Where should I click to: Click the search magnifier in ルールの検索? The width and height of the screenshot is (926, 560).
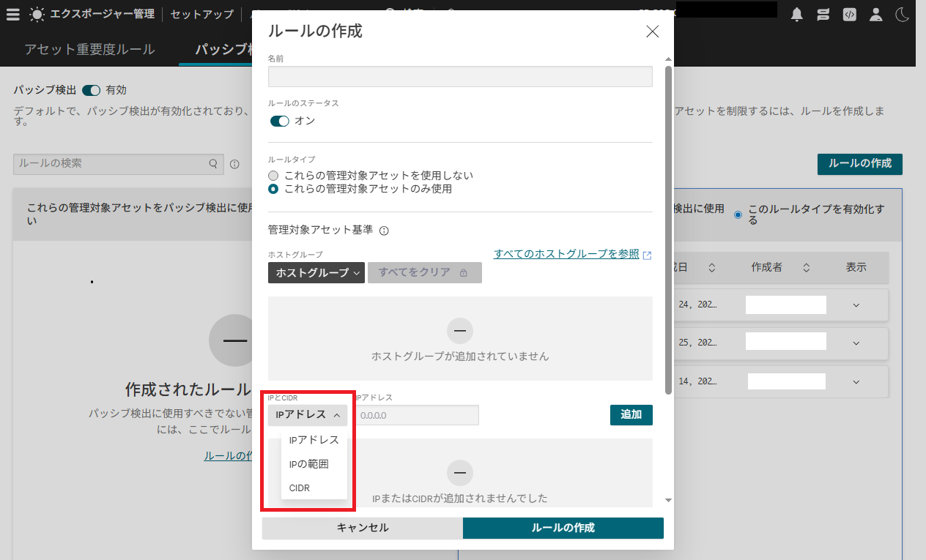[x=212, y=164]
